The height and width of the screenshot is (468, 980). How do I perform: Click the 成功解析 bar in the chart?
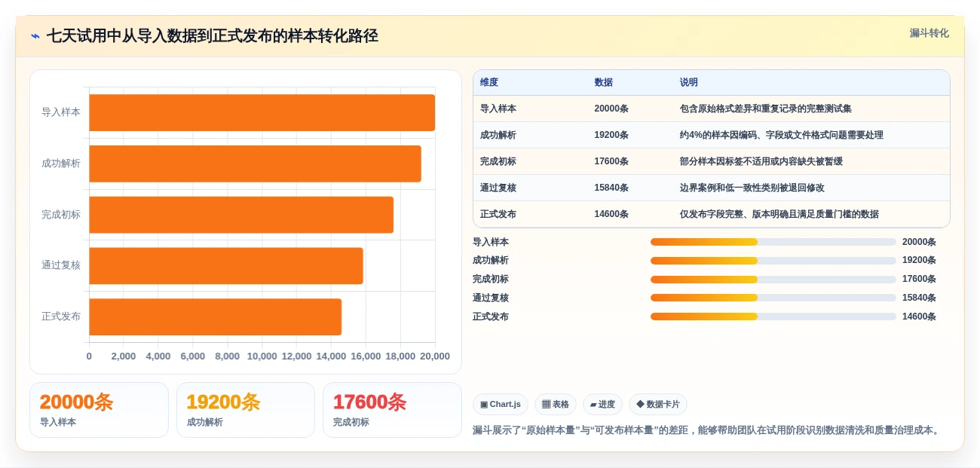256,164
